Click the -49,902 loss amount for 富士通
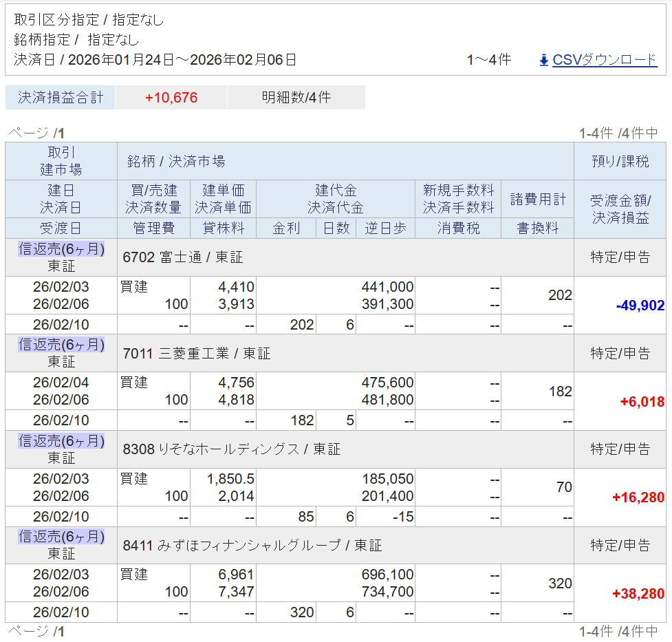The height and width of the screenshot is (642, 672). click(x=640, y=306)
